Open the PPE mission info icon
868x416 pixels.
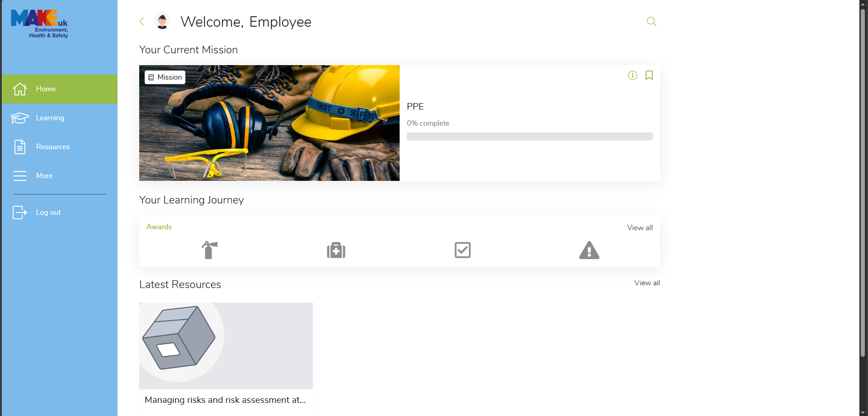tap(632, 76)
